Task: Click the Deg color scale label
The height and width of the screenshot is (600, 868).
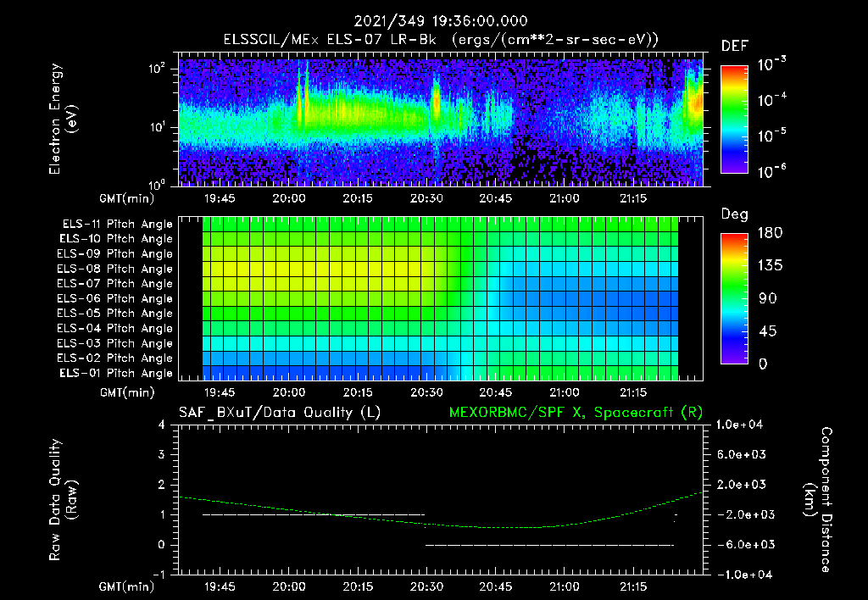Action: point(735,214)
